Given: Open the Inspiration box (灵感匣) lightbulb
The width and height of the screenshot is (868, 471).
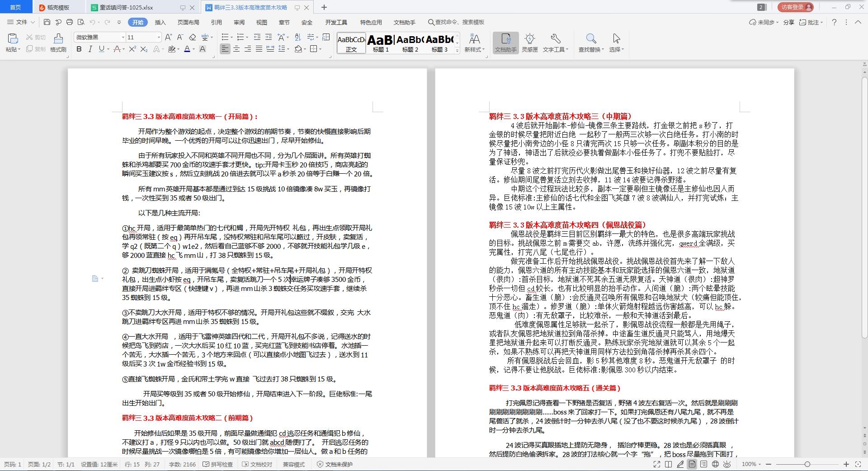Looking at the screenshot, I should click(x=530, y=43).
